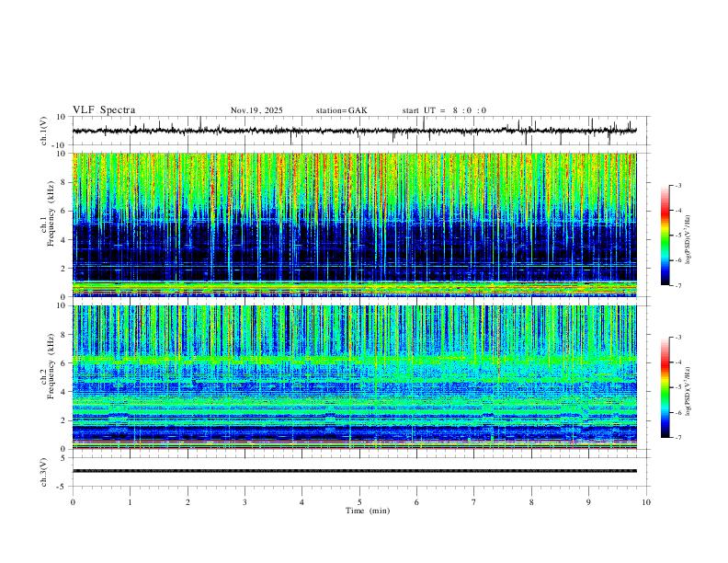The height and width of the screenshot is (563, 728).
Task: Click the "station=GAK" label
Action: pos(341,110)
